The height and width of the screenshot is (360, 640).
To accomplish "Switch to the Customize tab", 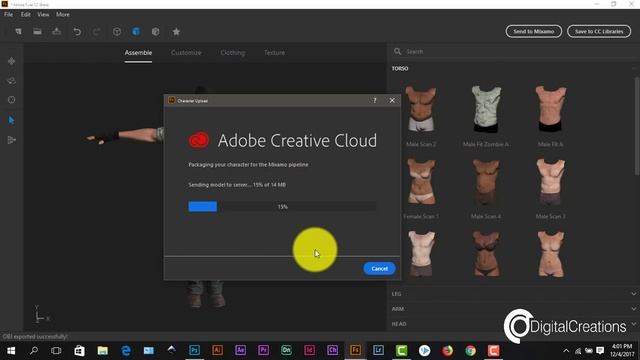I will point(186,53).
